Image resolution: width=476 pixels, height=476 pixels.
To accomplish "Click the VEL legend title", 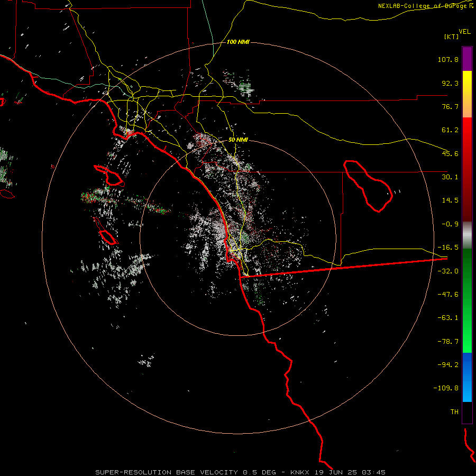I will [464, 32].
